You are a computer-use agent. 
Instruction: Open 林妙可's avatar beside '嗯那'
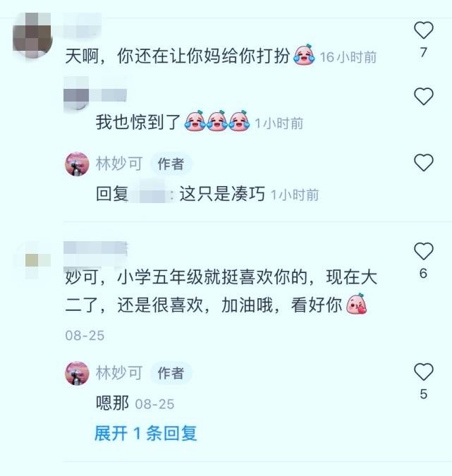[x=77, y=373]
